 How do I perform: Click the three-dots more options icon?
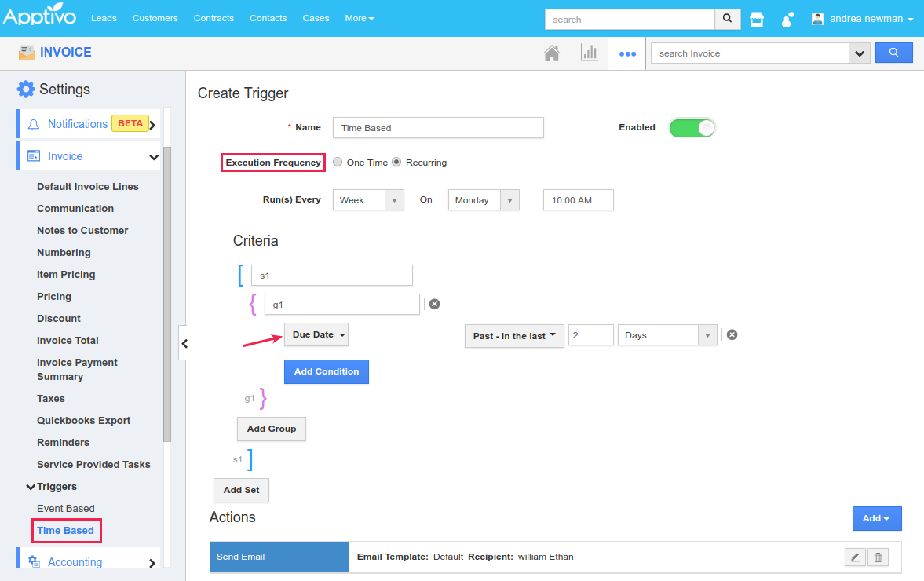pos(626,54)
